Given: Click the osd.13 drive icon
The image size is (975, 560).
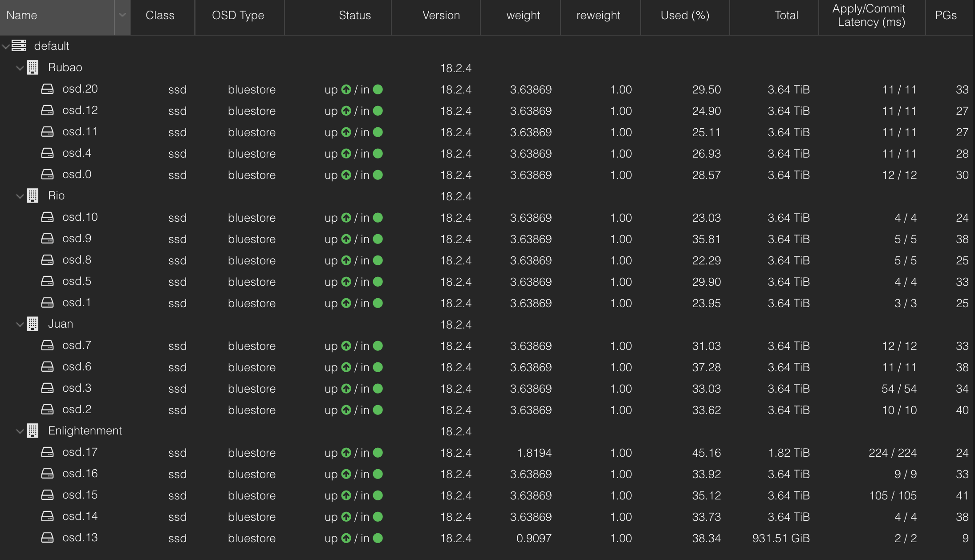Looking at the screenshot, I should pyautogui.click(x=47, y=538).
